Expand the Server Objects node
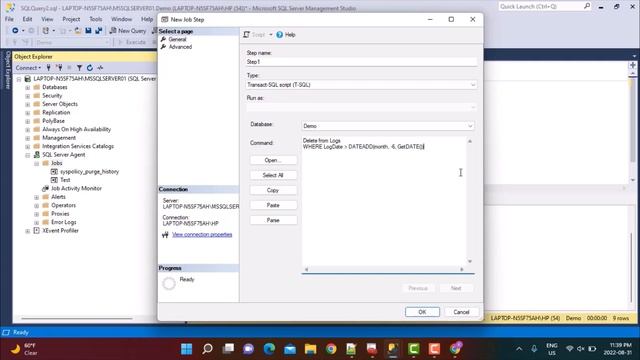 pos(28,104)
